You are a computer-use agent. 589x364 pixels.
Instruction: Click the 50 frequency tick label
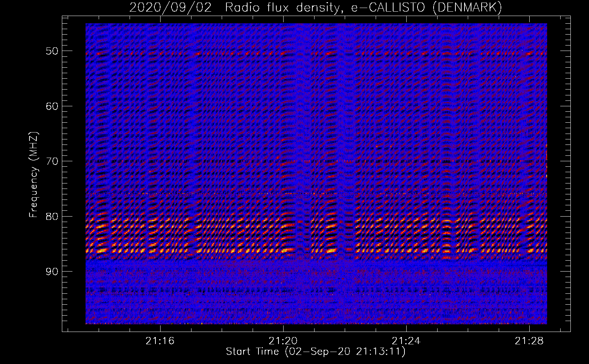[52, 51]
